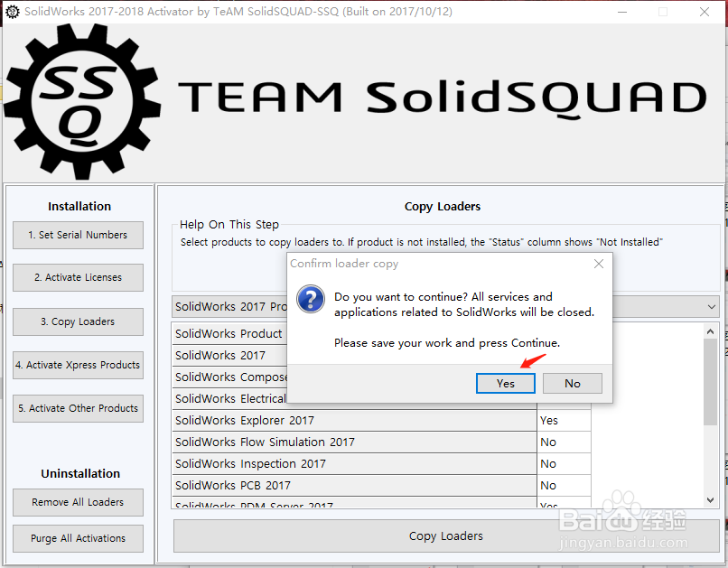Select SolidWorks 2017 row in list
The image size is (728, 568).
(229, 356)
